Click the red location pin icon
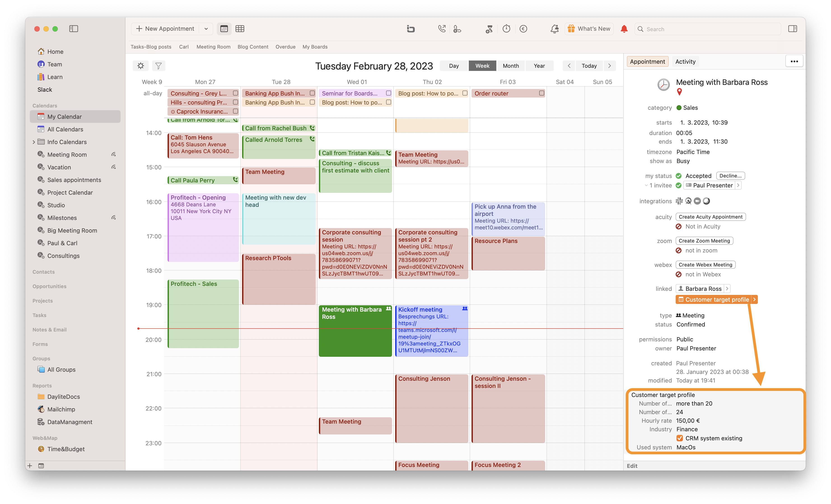The height and width of the screenshot is (504, 831). 679,91
